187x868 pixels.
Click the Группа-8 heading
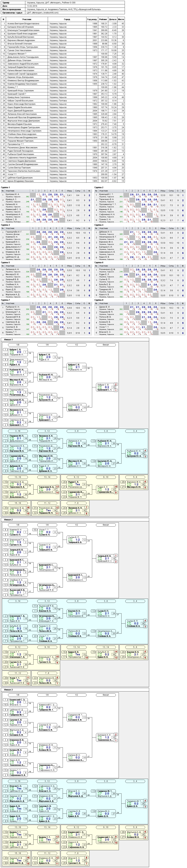99,300
